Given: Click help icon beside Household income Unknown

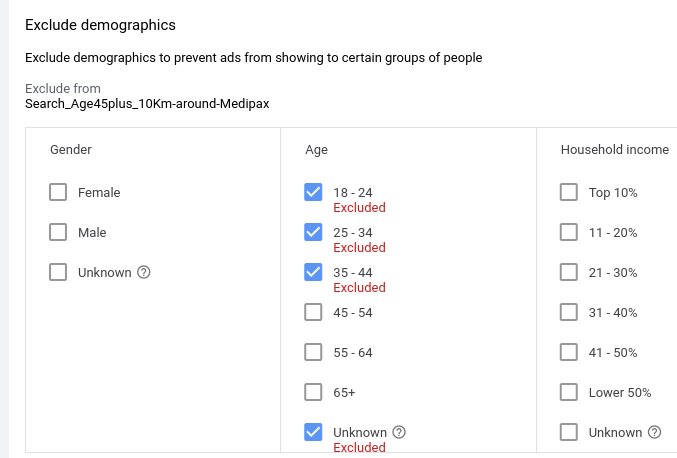Looking at the screenshot, I should (654, 432).
